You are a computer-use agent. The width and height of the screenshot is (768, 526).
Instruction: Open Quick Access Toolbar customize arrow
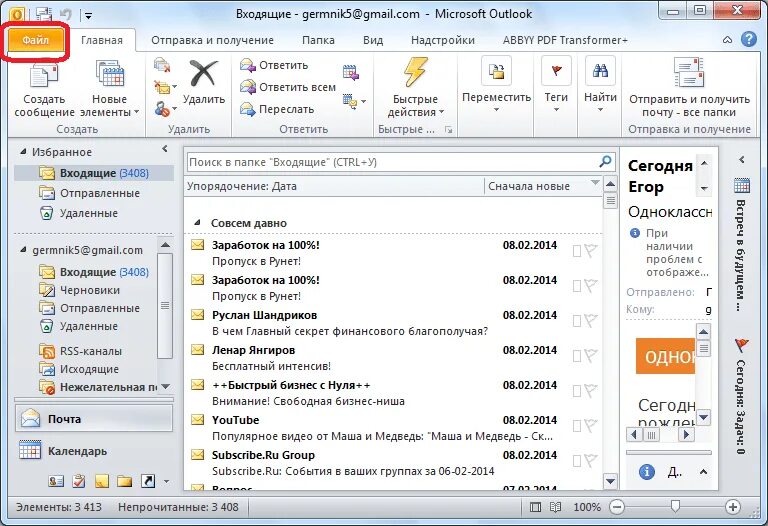click(89, 16)
